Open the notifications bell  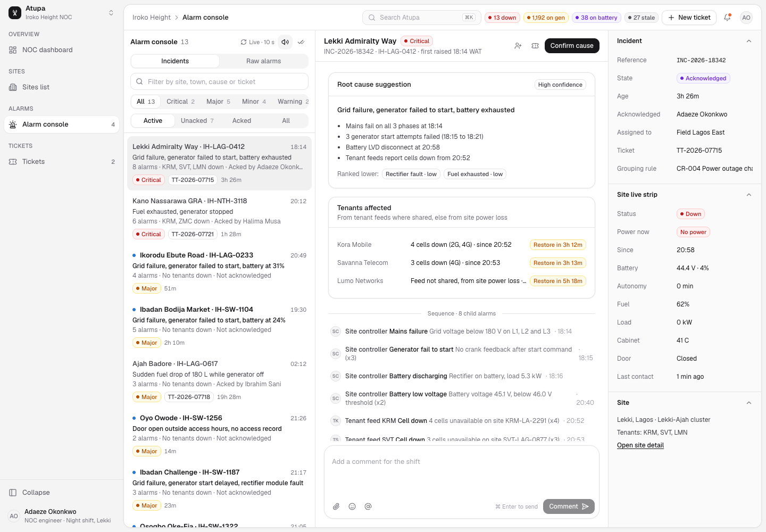pyautogui.click(x=727, y=18)
